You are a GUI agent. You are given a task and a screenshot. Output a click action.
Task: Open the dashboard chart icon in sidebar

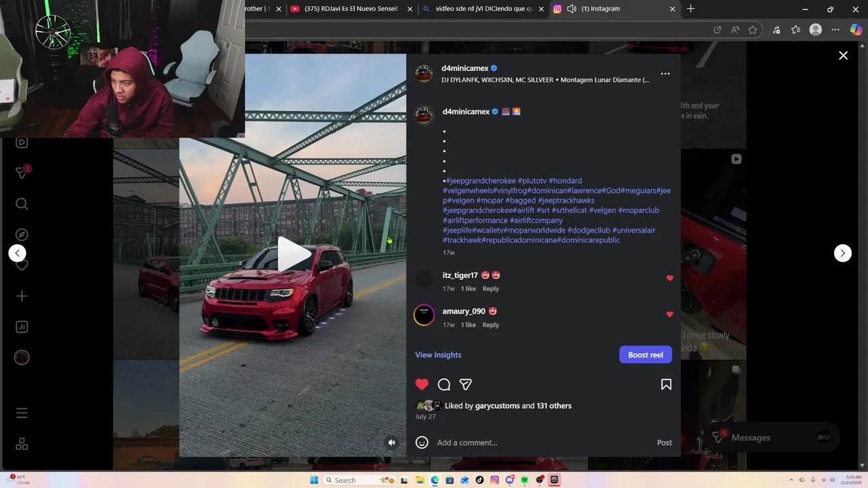(22, 327)
